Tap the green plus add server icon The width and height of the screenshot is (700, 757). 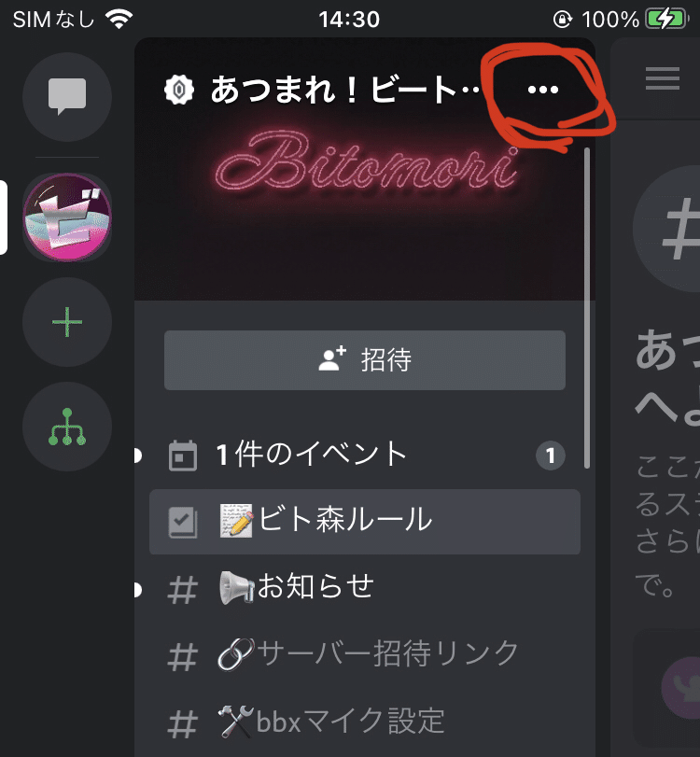[67, 322]
